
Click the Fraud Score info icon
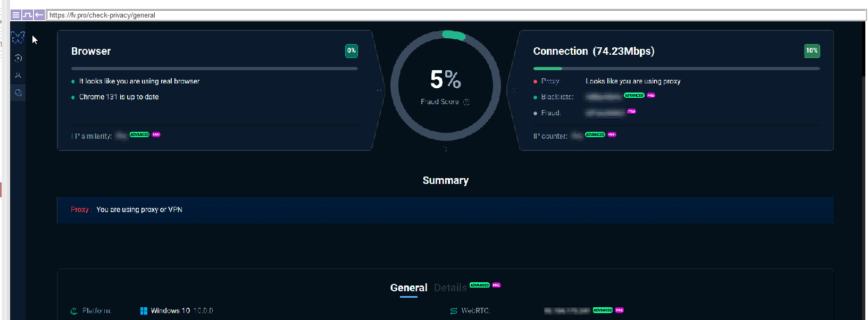point(466,102)
